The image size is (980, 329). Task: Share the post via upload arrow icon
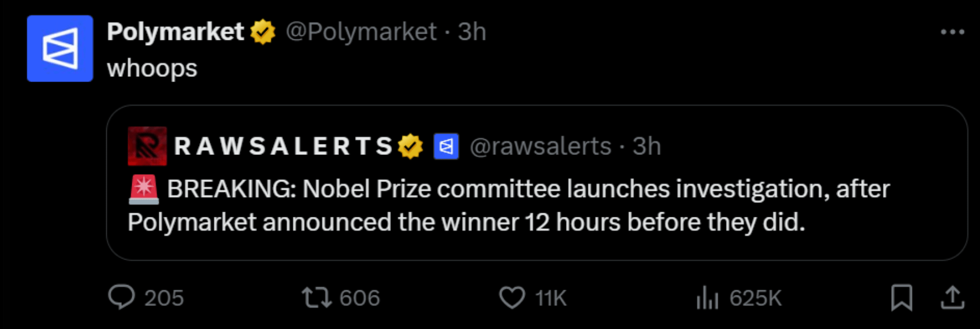(952, 298)
